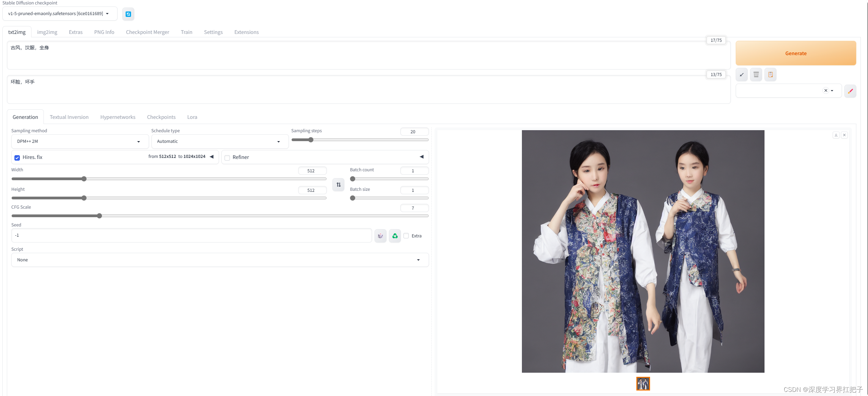Adjust the CFG Scale slider
868x396 pixels.
pos(100,216)
